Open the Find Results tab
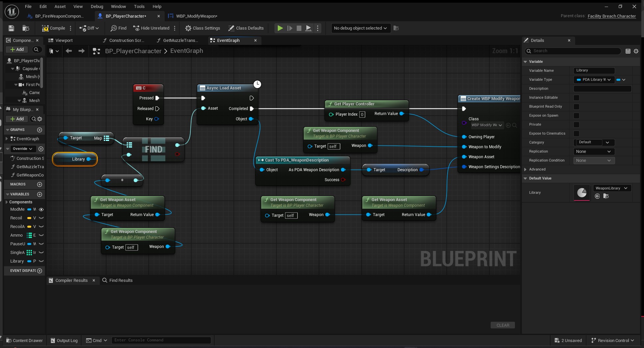This screenshot has width=644, height=348. click(x=118, y=281)
